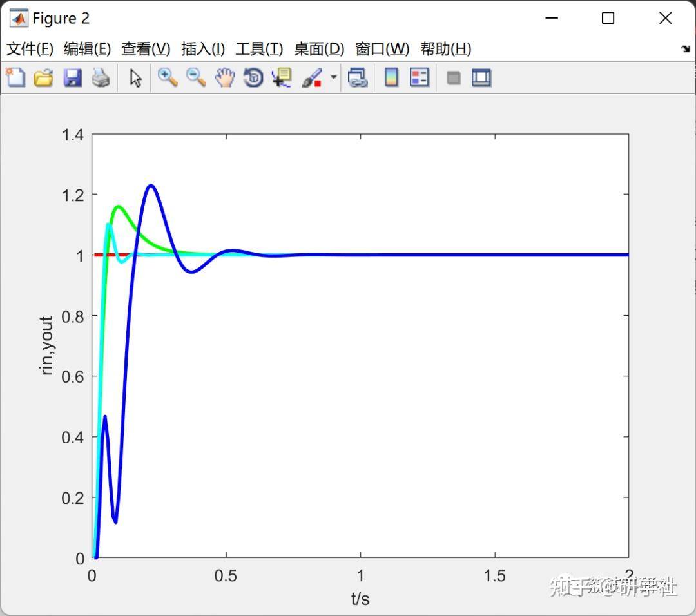Open the 工具(T) menu

pyautogui.click(x=259, y=49)
